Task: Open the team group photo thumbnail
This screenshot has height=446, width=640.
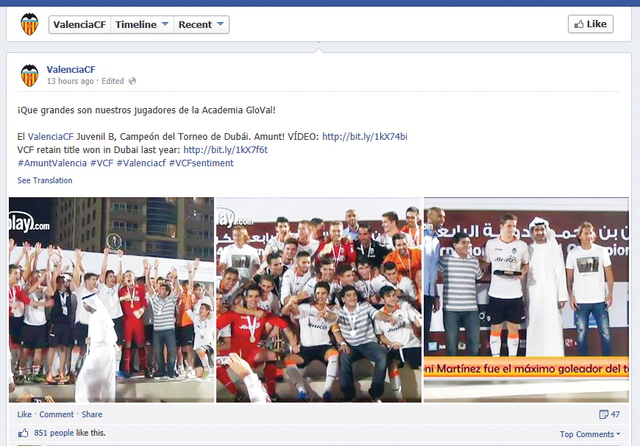Action: point(319,300)
